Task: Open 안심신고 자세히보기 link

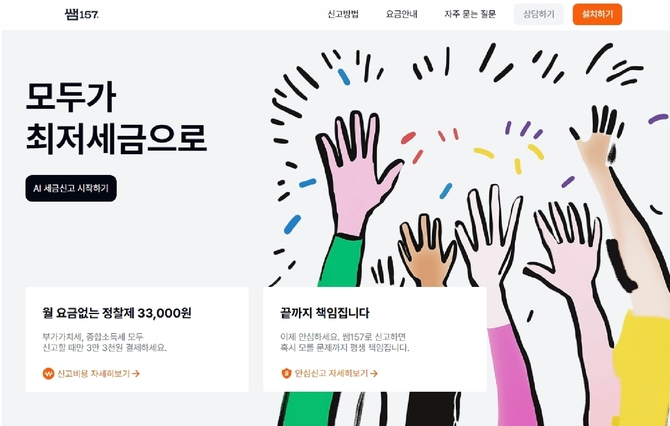Action: (x=329, y=373)
